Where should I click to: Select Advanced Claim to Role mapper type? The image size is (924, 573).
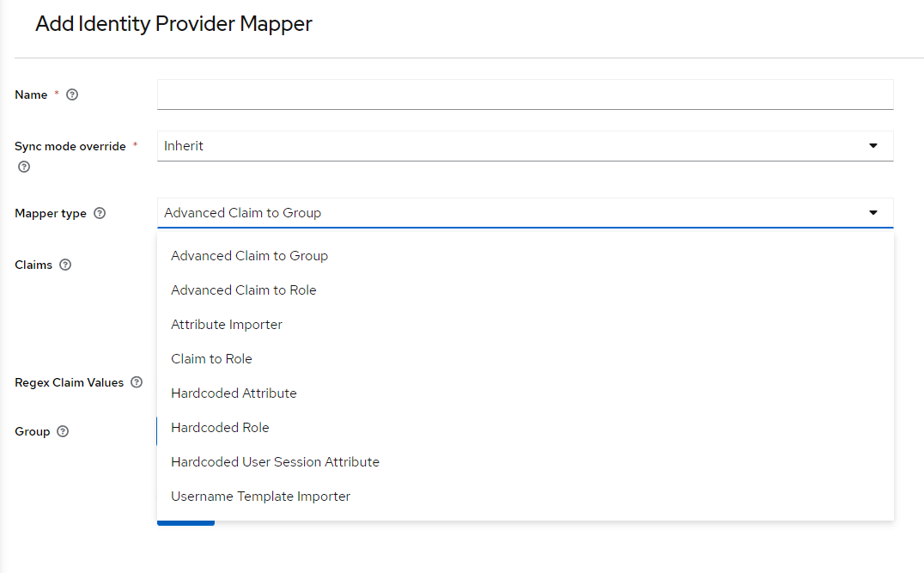tap(243, 290)
